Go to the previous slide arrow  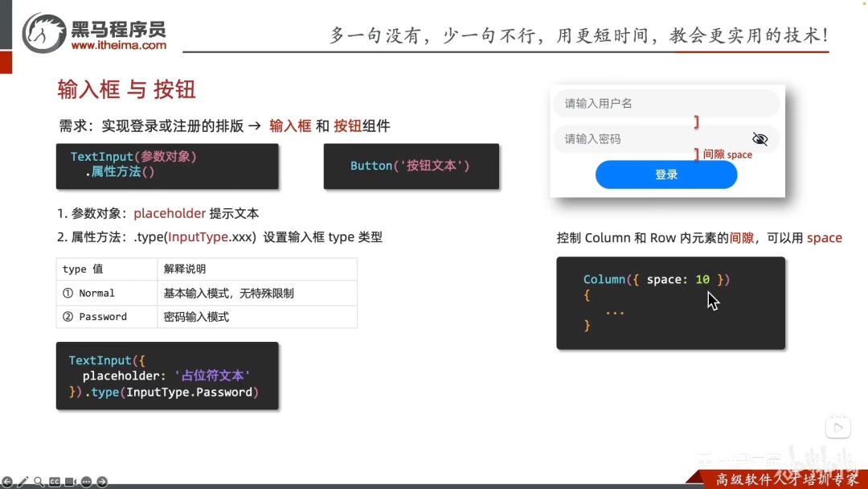point(7,482)
